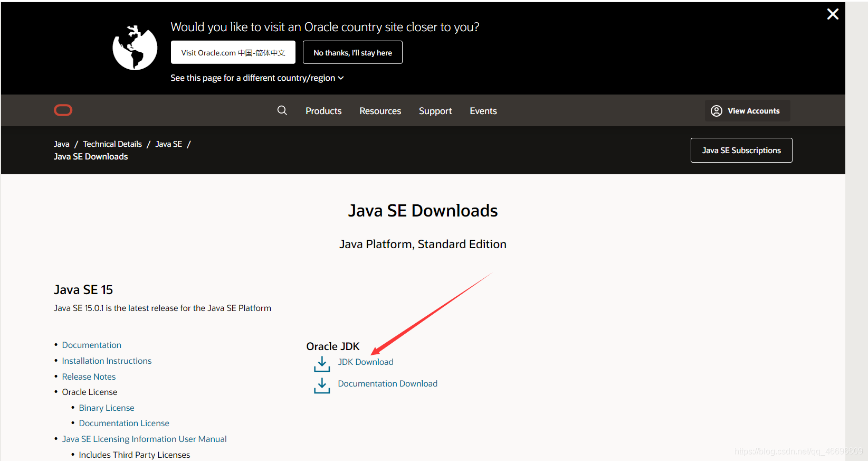
Task: Click the Documentation Download arrow icon
Action: click(322, 385)
